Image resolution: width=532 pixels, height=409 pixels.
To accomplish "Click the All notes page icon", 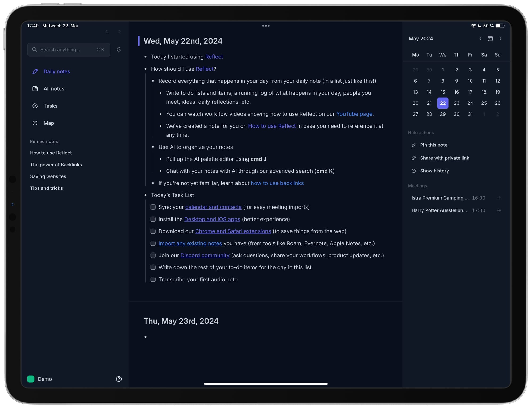I will tap(35, 89).
